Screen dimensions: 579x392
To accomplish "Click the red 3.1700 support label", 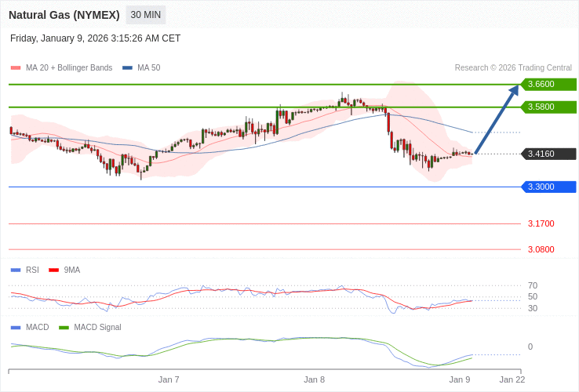I will pyautogui.click(x=541, y=223).
